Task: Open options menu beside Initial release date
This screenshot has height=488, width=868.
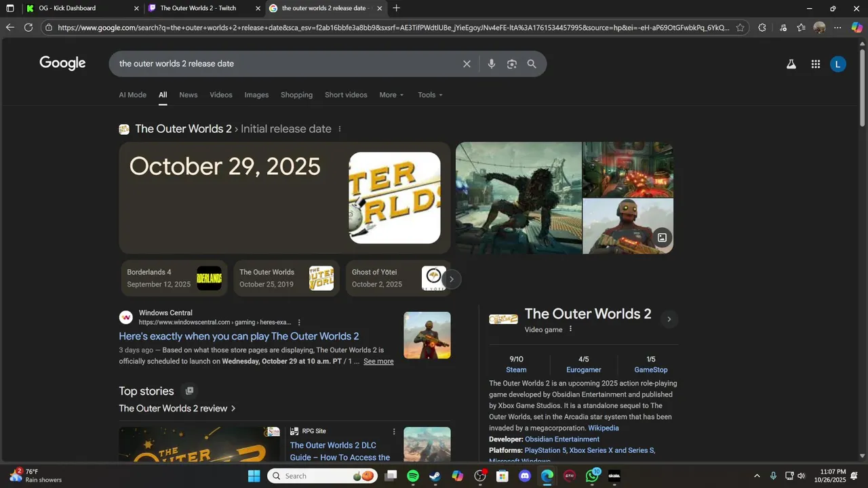Action: click(340, 129)
